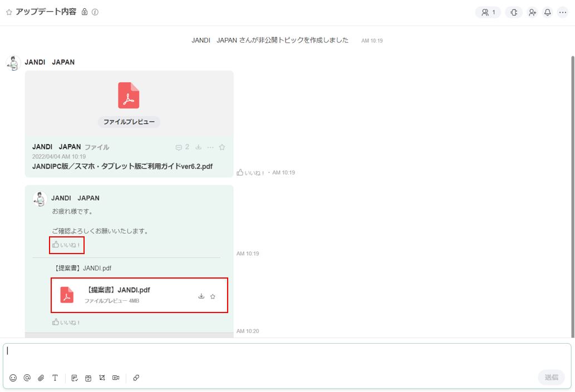
Task: Click the screen capture crop icon
Action: click(x=102, y=378)
